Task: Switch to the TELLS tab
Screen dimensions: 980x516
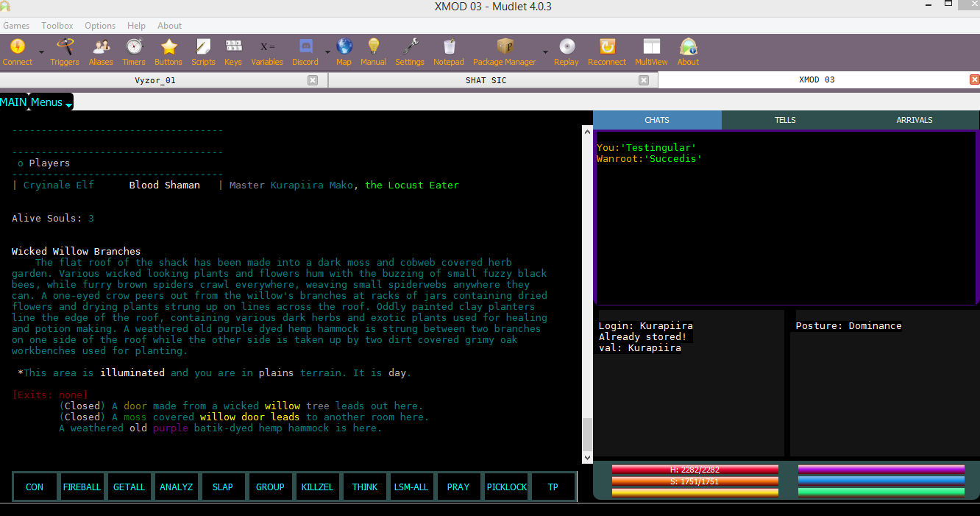Action: pos(785,120)
